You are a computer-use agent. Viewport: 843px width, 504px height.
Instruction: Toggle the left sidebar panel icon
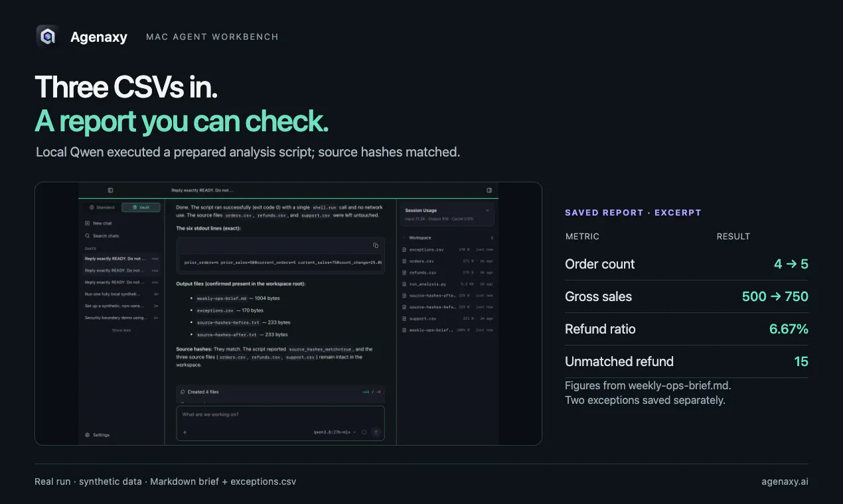[111, 190]
